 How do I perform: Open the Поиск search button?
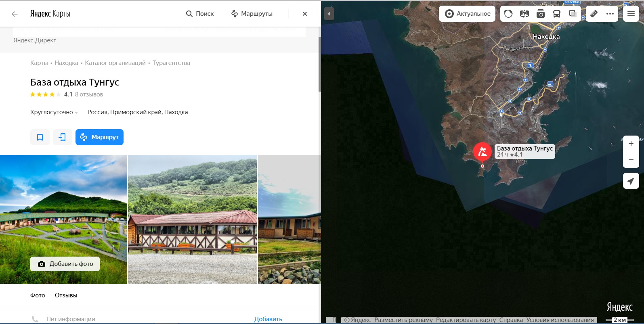200,14
